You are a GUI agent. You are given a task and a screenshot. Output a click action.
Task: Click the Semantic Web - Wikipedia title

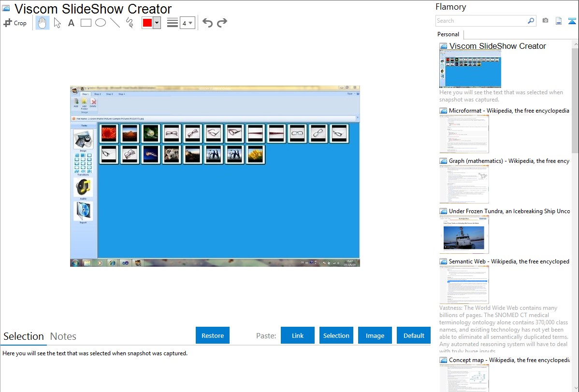coord(509,261)
